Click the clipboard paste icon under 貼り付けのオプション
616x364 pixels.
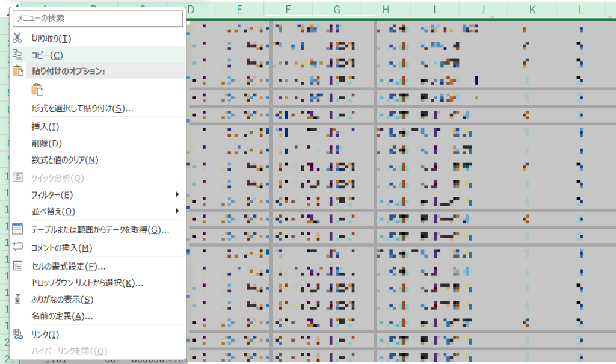pyautogui.click(x=38, y=90)
